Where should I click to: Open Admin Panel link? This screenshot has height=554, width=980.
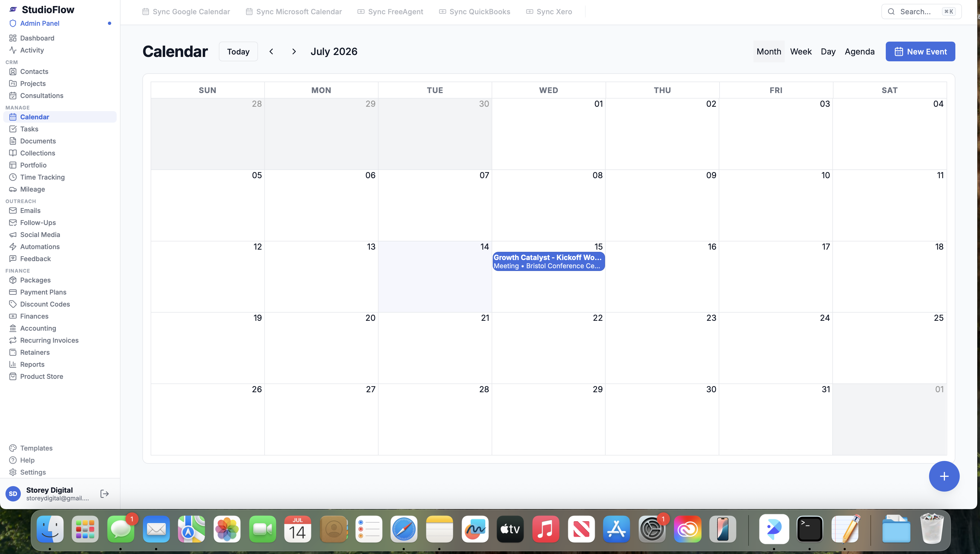[x=40, y=23]
